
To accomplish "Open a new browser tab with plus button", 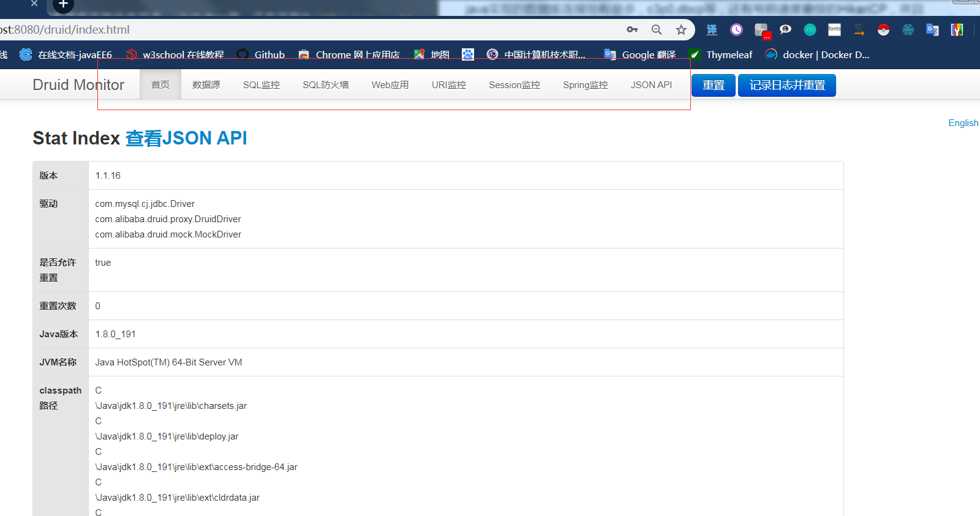I will pos(63,5).
